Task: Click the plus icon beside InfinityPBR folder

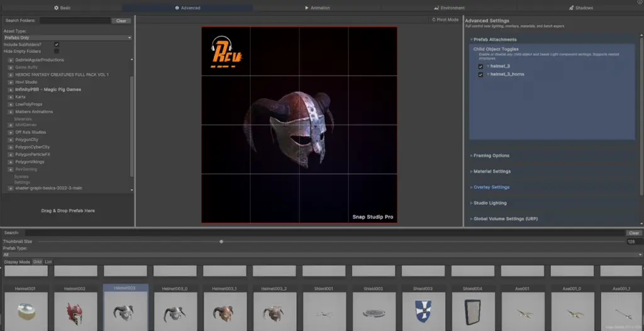Action: 11,89
